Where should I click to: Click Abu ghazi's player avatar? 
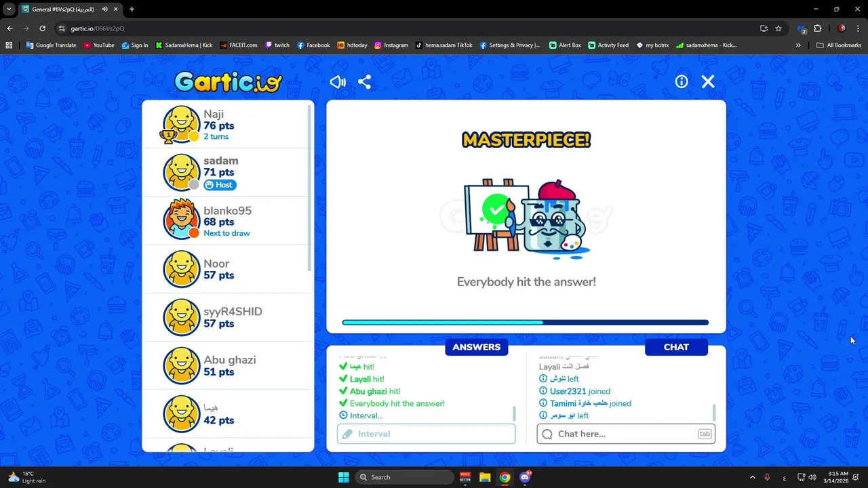click(181, 365)
